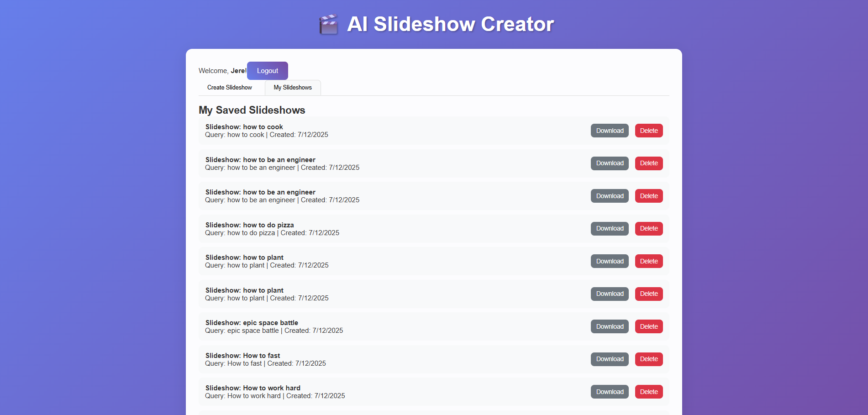The width and height of the screenshot is (868, 415).
Task: Click the title Slideshow: how to do pizza
Action: (250, 225)
